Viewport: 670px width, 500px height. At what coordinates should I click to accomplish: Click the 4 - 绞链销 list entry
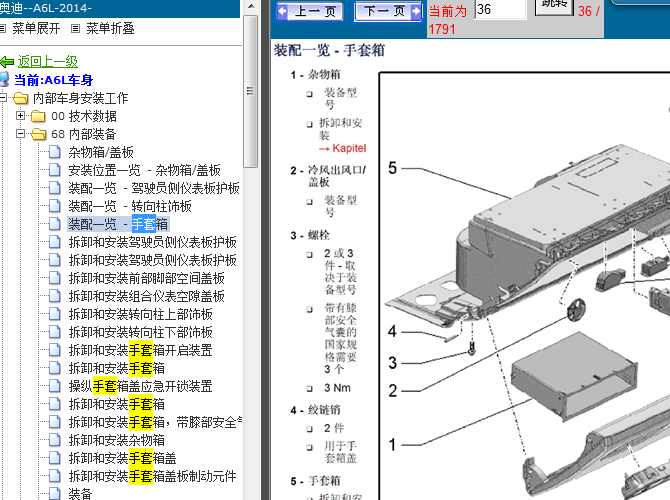click(315, 410)
